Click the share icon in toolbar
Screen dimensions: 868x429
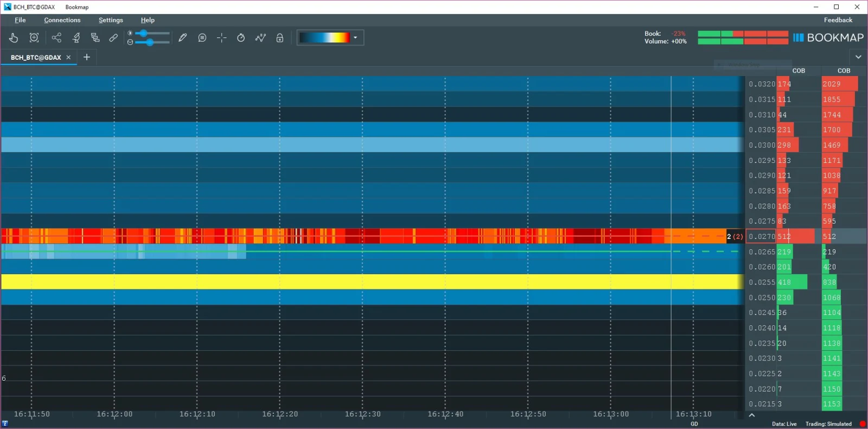[x=56, y=37]
